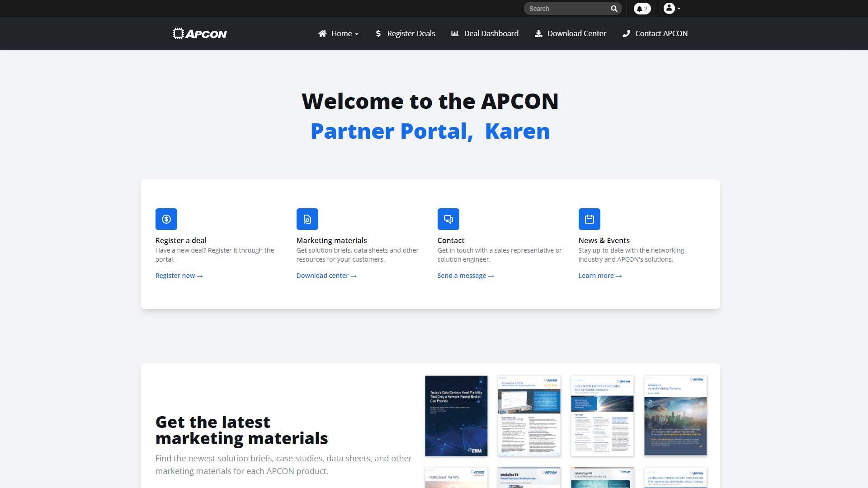Click inside the Search input field
The width and height of the screenshot is (868, 488).
[565, 8]
